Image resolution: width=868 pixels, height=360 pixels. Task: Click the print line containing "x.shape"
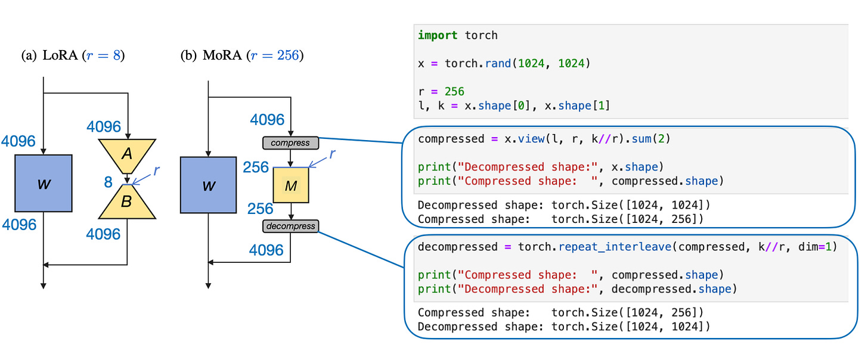[541, 166]
